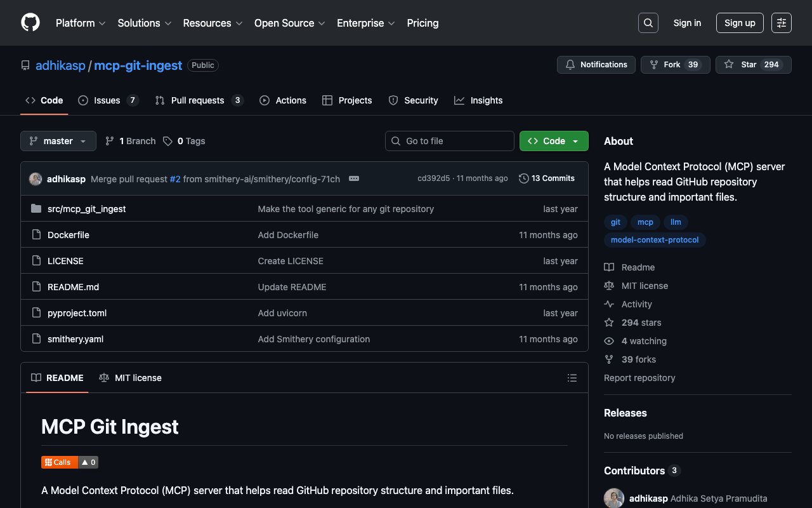The width and height of the screenshot is (812, 508).
Task: Open the green Code dropdown
Action: [553, 141]
